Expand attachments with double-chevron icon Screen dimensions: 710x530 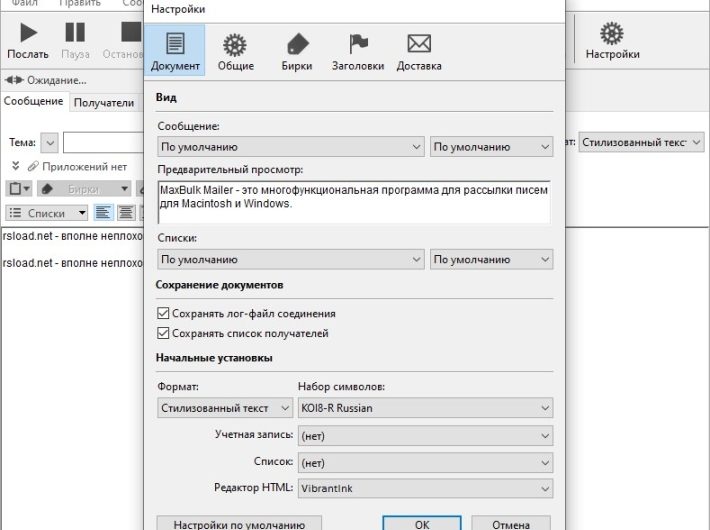(15, 166)
